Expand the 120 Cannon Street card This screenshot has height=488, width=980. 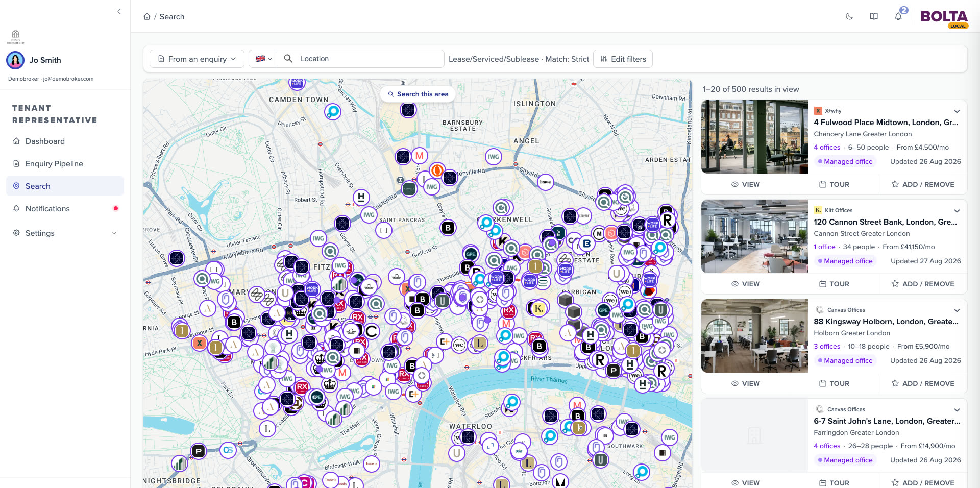click(x=957, y=211)
